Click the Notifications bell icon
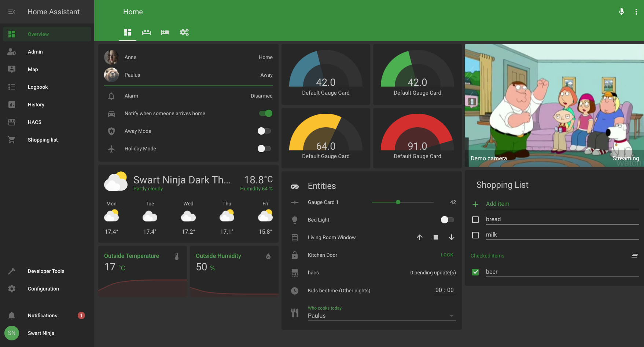Screen dimensions: 644x347 point(12,315)
